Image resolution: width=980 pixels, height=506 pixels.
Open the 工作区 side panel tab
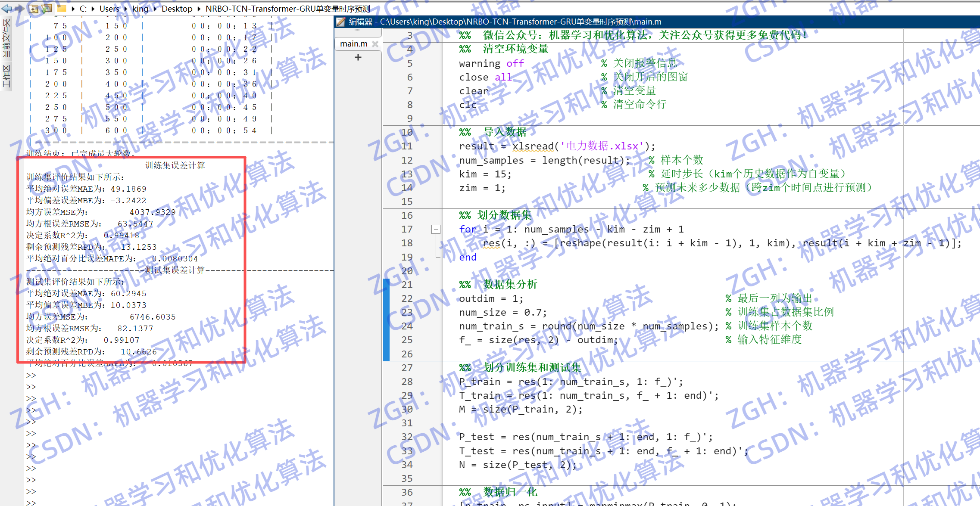point(6,76)
